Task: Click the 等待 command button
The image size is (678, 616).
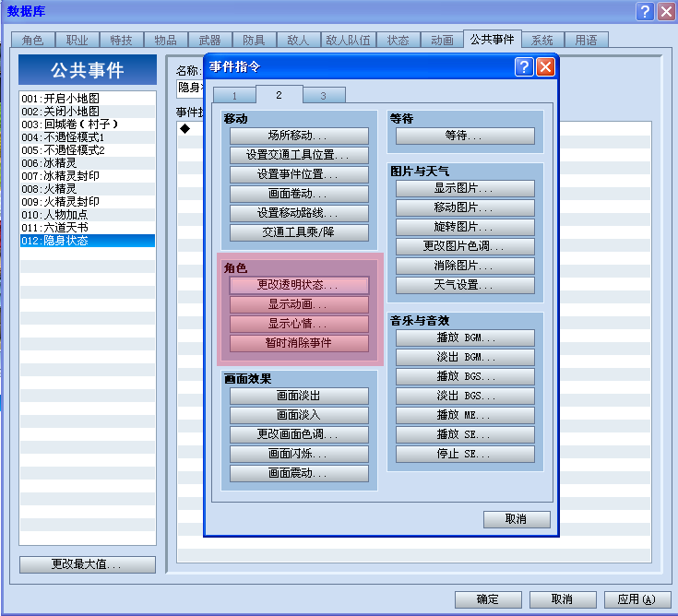Action: pos(465,136)
